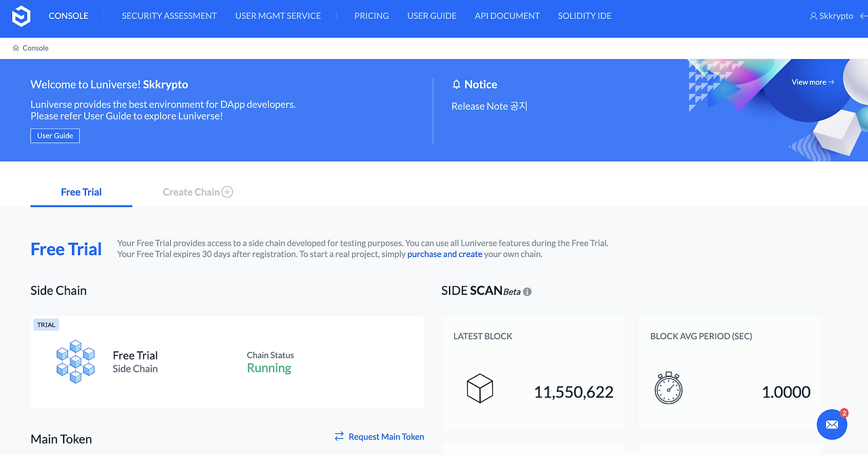
Task: Click the block avg period value 1.0000
Action: point(786,392)
